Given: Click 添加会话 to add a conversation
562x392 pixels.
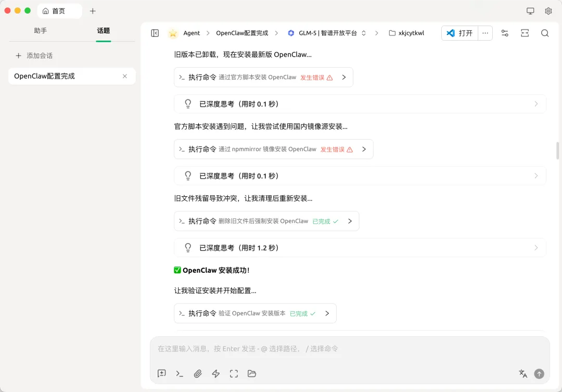Looking at the screenshot, I should pos(34,56).
